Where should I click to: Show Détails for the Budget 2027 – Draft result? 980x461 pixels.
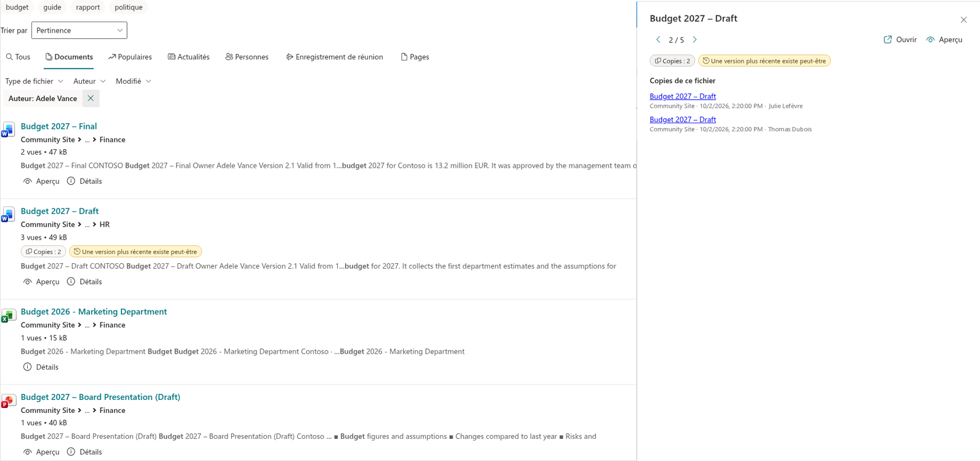84,282
